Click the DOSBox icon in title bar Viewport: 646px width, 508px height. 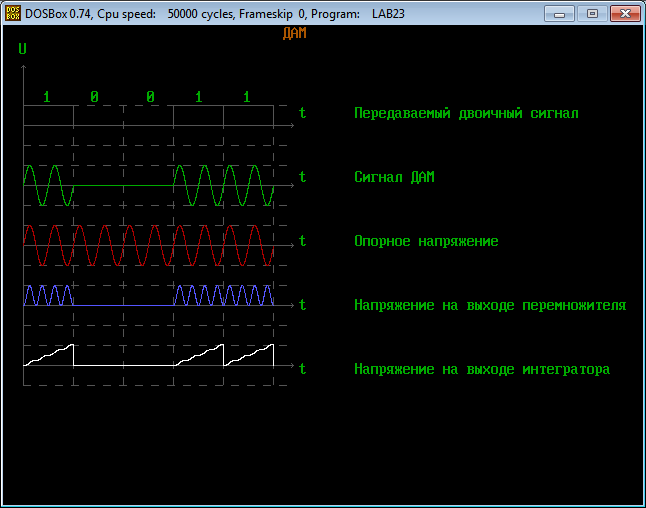point(13,13)
